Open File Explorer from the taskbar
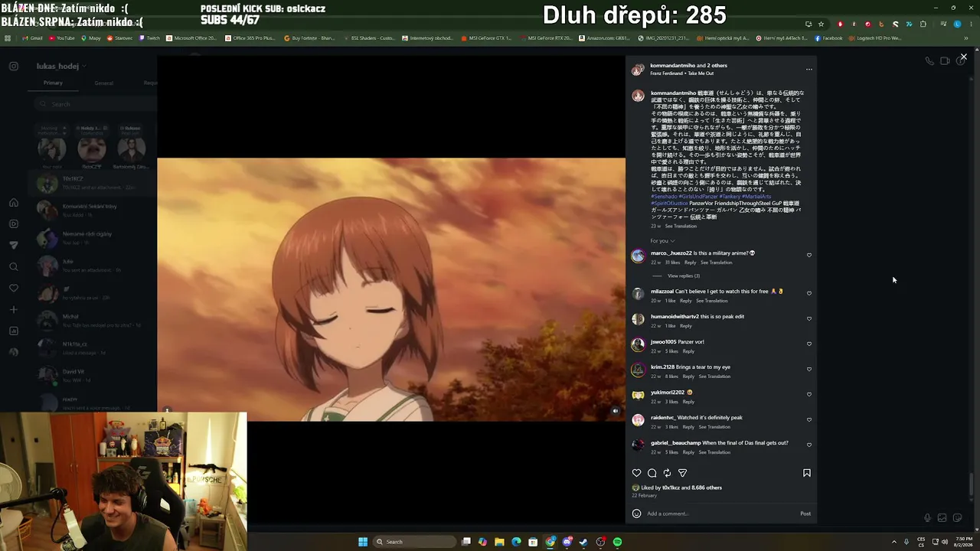This screenshot has width=980, height=551. 499,542
